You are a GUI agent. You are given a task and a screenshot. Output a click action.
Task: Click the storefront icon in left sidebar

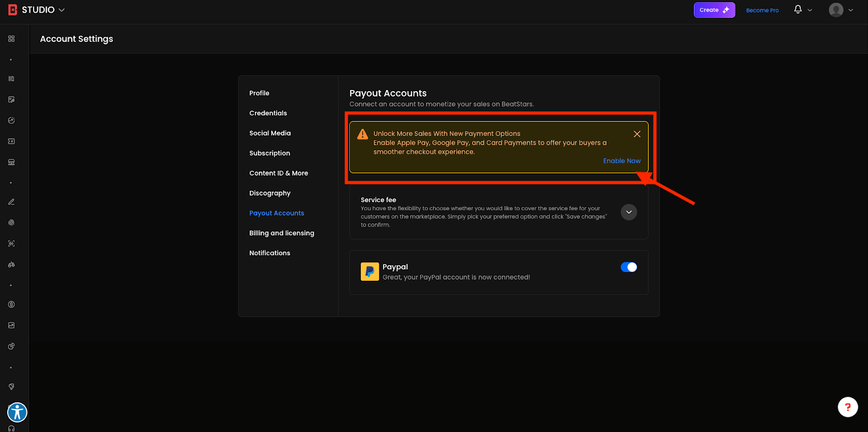(x=11, y=162)
